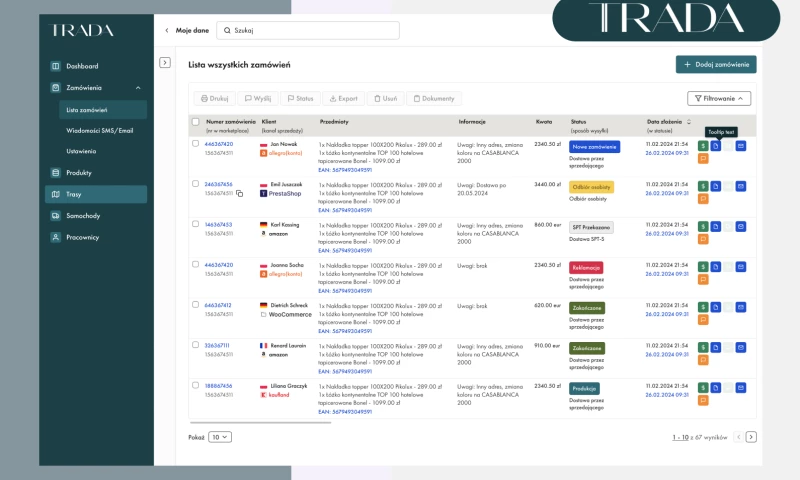Click the Dokumenty toolbar button
800x480 pixels.
coord(434,98)
